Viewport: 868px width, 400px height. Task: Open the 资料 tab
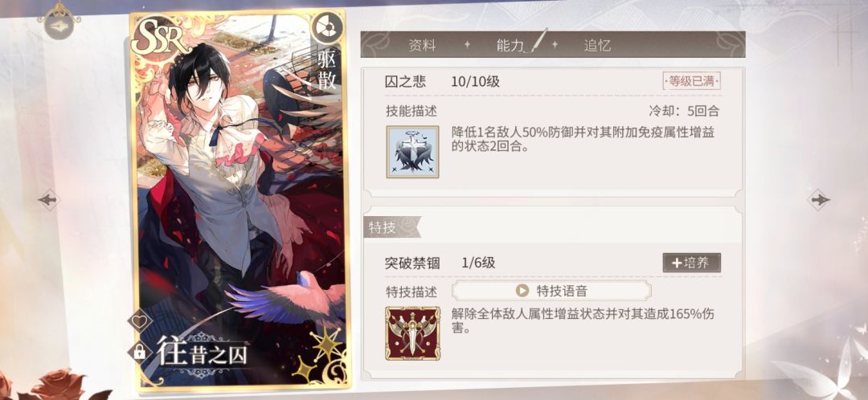tap(422, 45)
